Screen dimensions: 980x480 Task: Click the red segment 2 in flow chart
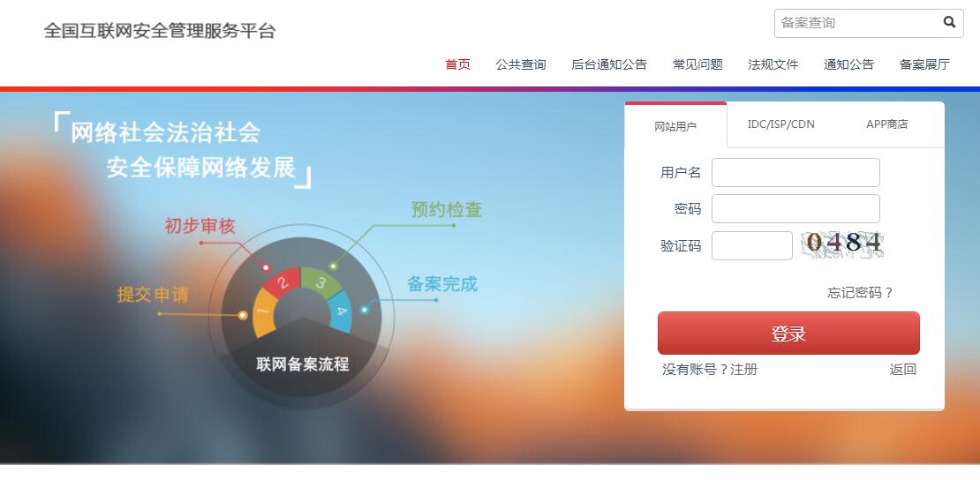pos(283,283)
